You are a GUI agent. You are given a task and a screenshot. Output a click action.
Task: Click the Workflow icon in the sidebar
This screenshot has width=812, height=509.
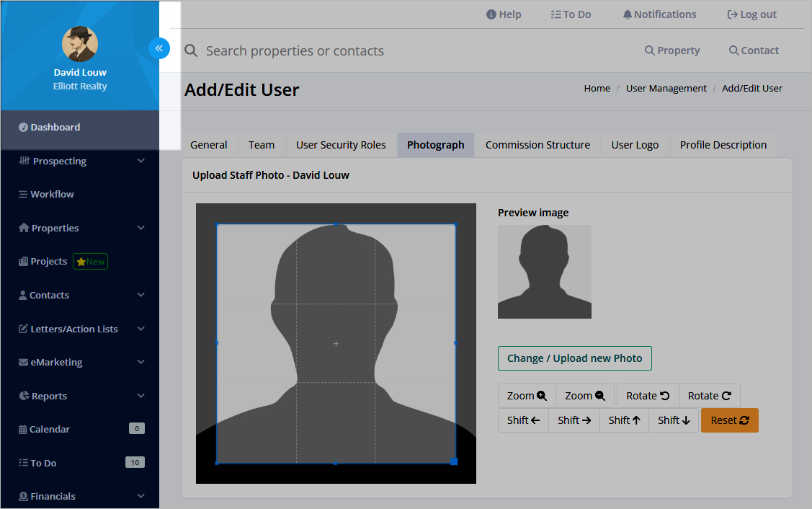[x=24, y=194]
